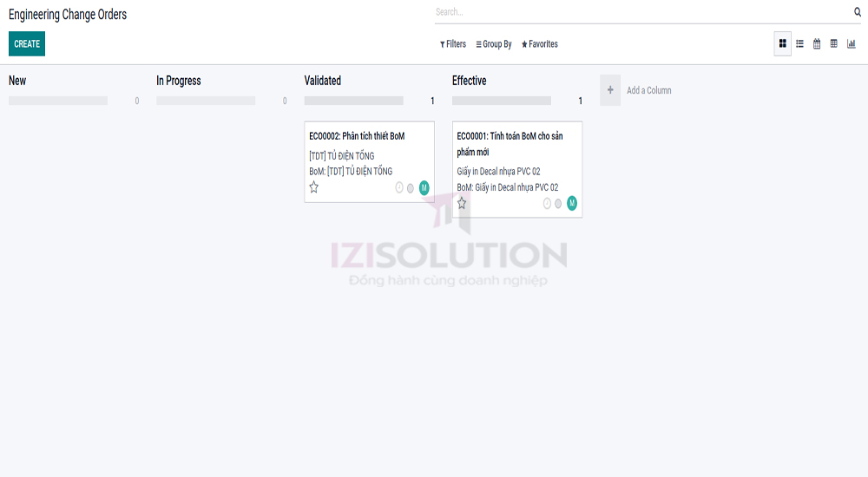Select the kanban view icon
This screenshot has width=868, height=477.
click(783, 44)
